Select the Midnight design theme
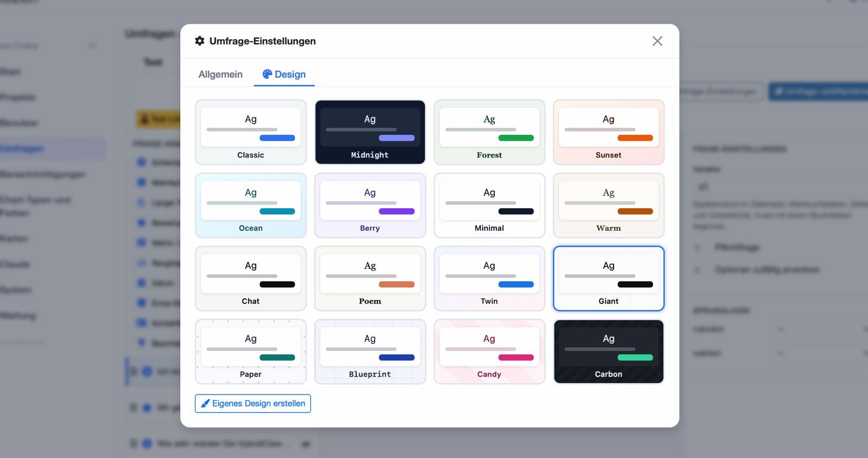Viewport: 868px width, 458px height. (x=370, y=132)
